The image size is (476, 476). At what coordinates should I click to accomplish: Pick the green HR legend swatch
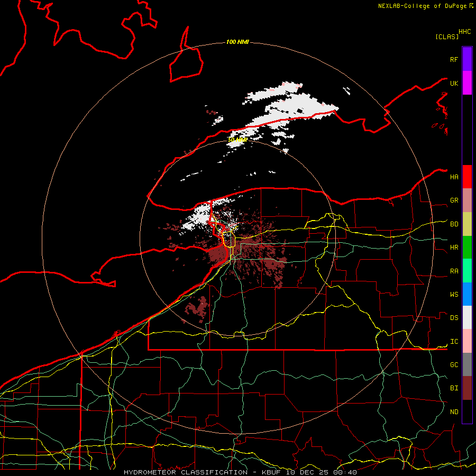(x=467, y=248)
